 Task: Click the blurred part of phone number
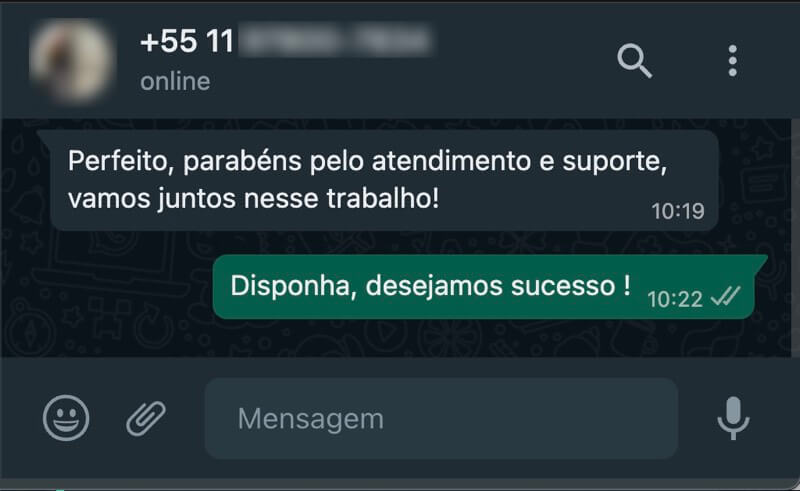[x=336, y=41]
